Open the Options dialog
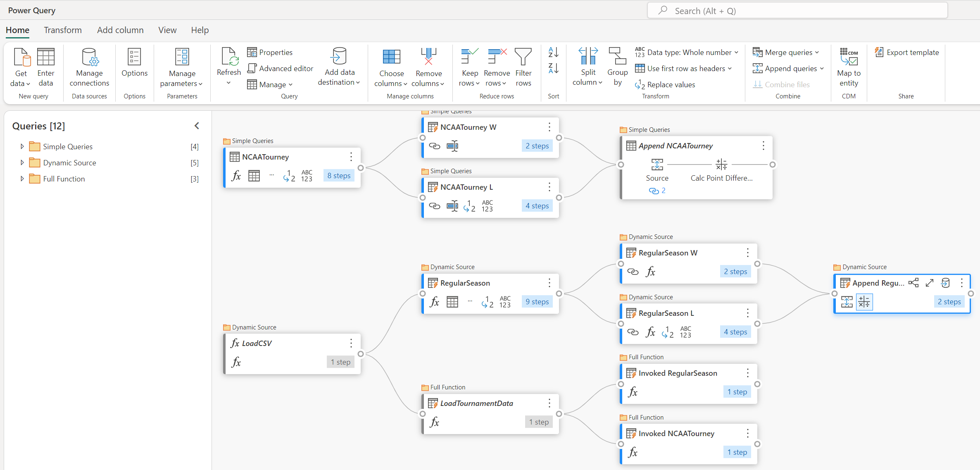 (x=134, y=63)
